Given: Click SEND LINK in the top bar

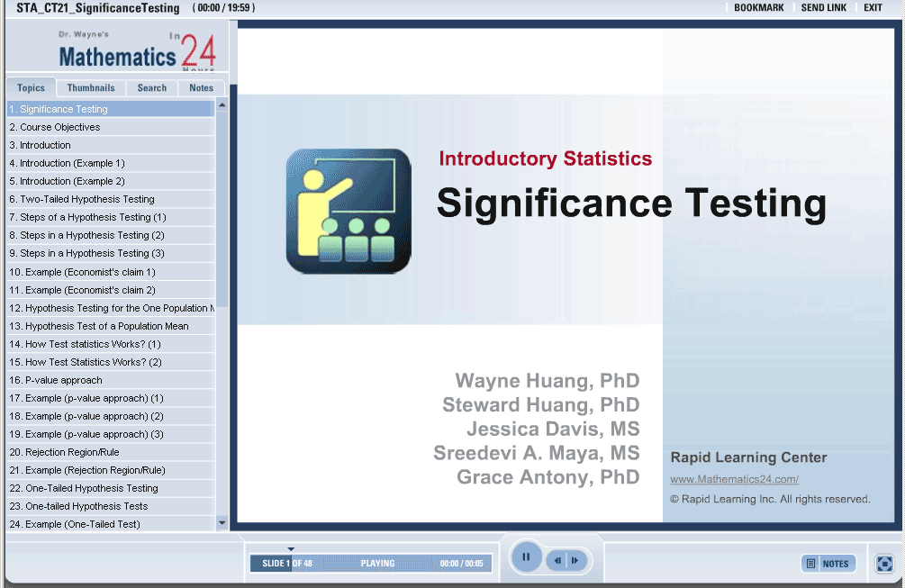Looking at the screenshot, I should pos(823,8).
